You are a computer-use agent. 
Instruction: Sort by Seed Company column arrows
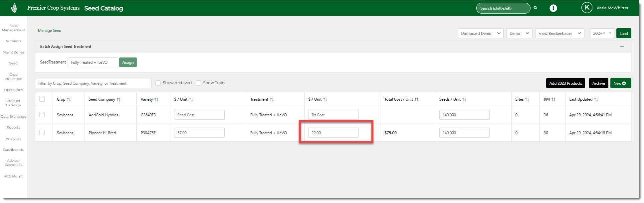click(x=119, y=99)
